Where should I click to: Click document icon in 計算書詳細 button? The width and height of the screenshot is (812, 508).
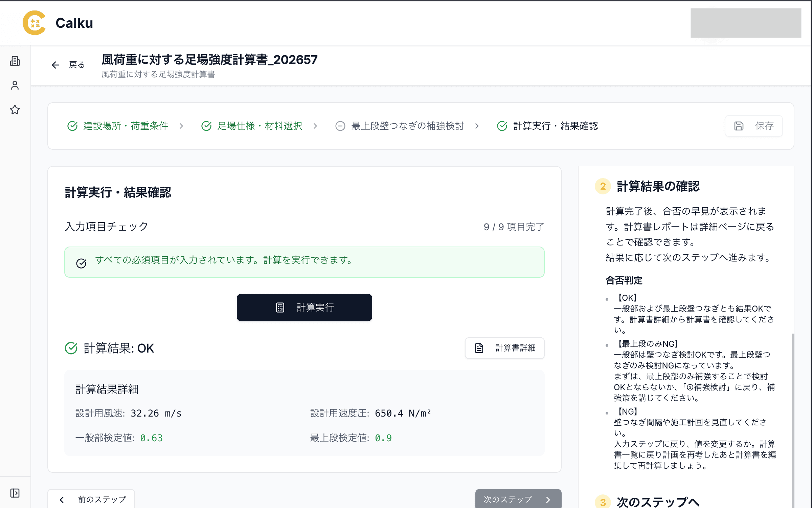coord(479,348)
